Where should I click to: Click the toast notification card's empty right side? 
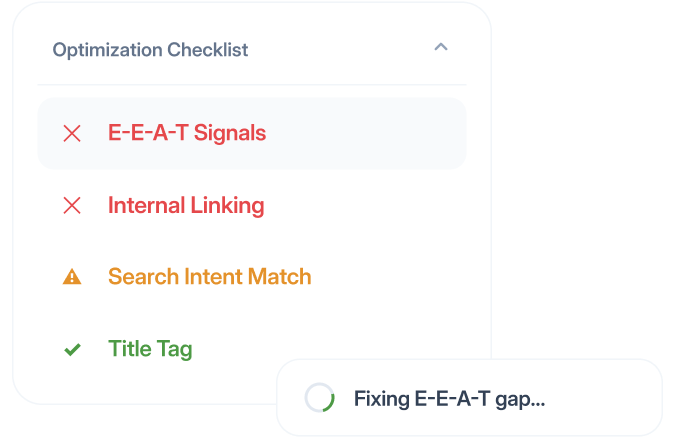point(602,398)
